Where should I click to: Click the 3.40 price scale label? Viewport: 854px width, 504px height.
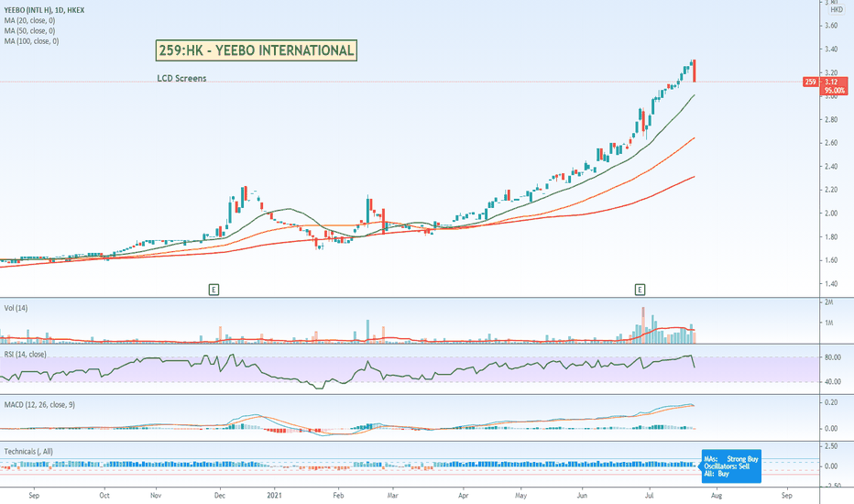click(831, 49)
